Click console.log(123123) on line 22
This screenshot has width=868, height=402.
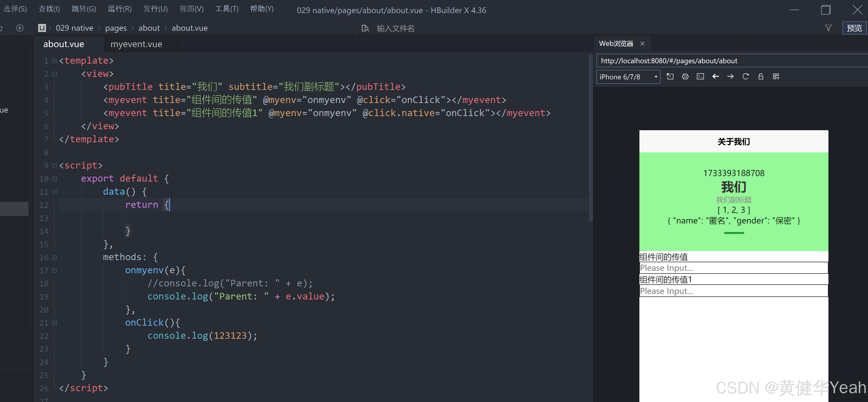pos(202,336)
